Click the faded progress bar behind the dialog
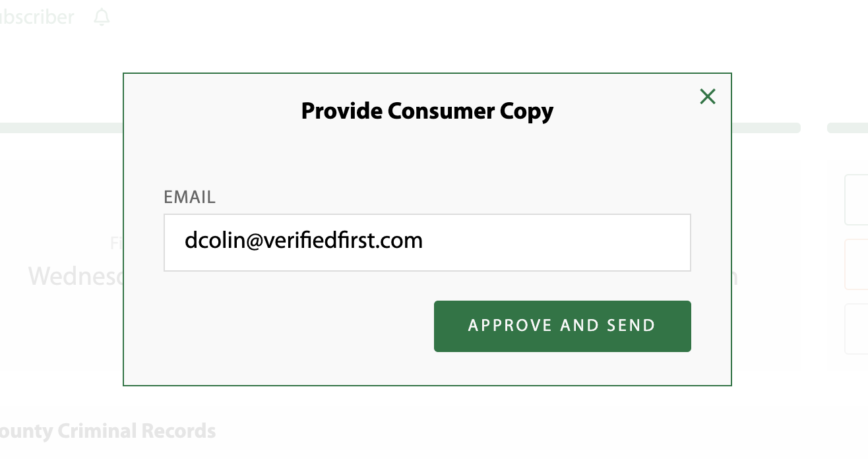868x476 pixels. pyautogui.click(x=61, y=128)
